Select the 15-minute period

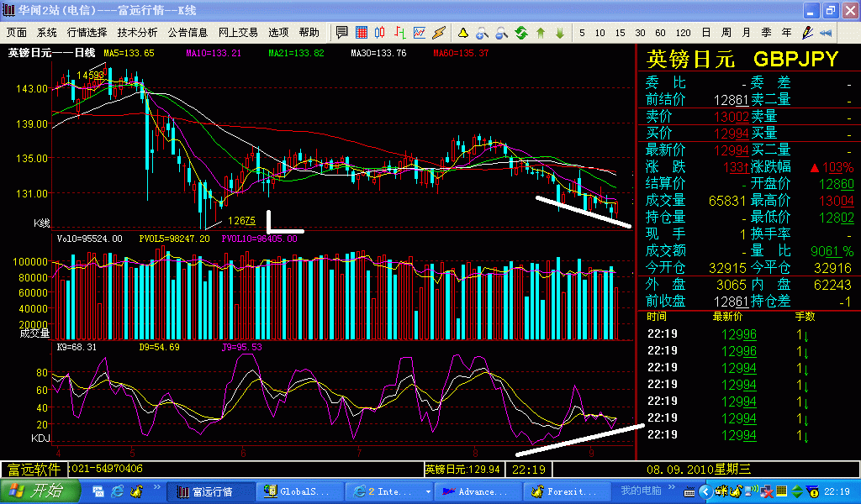pos(620,33)
